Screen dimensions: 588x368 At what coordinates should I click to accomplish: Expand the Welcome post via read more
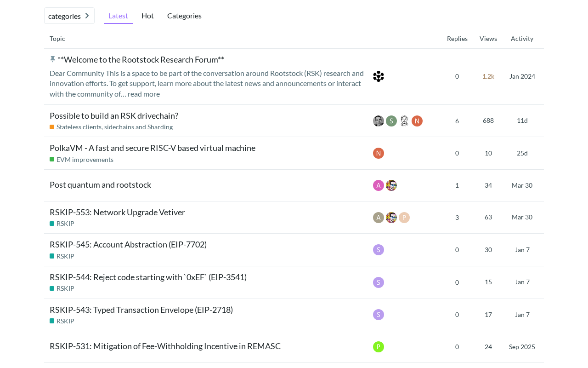(x=144, y=94)
